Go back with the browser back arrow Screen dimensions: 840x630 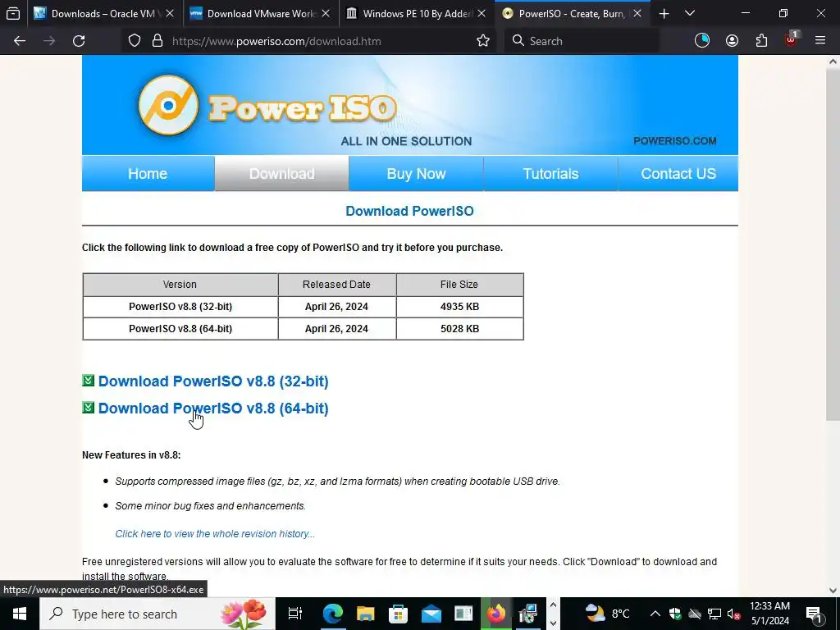click(20, 41)
